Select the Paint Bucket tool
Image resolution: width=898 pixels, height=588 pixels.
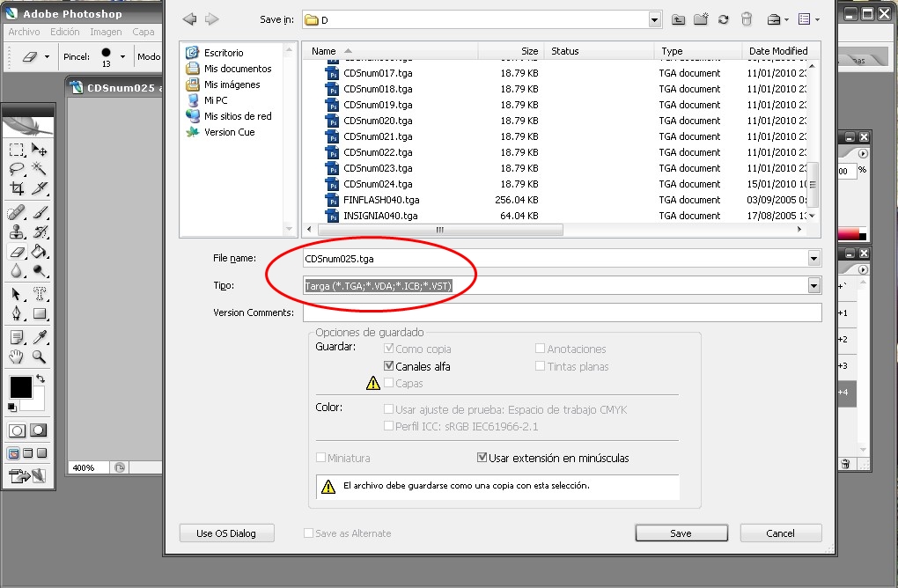pyautogui.click(x=39, y=252)
